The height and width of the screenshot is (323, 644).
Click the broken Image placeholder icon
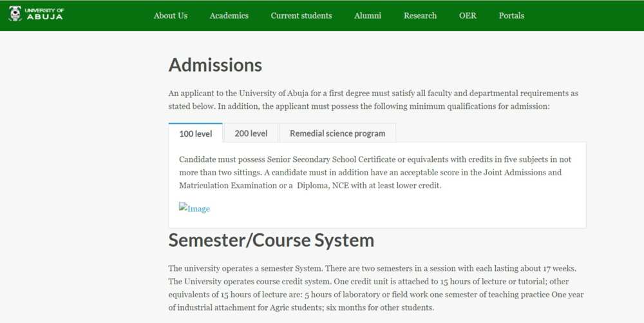coord(183,207)
